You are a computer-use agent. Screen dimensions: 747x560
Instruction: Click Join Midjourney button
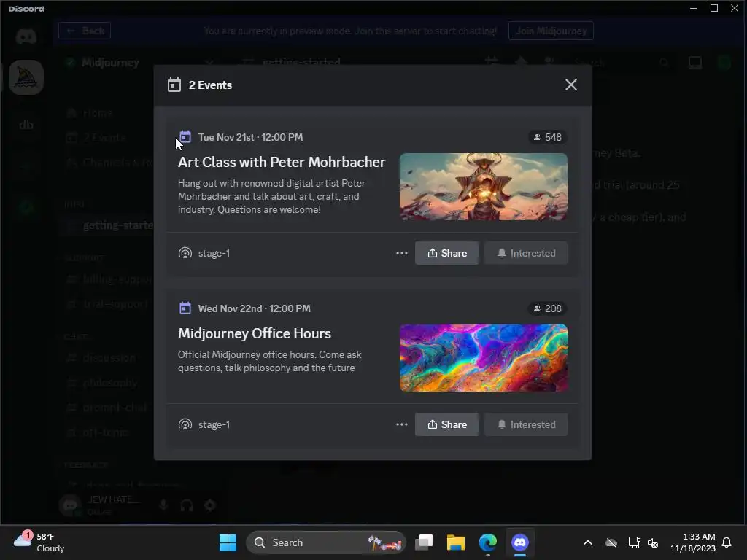click(551, 31)
